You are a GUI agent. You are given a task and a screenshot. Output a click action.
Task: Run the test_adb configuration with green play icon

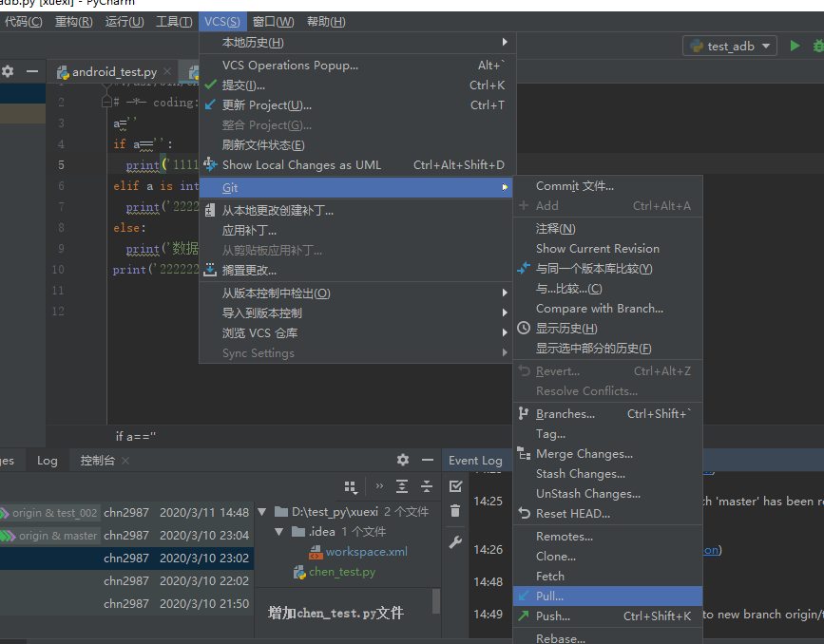click(795, 46)
